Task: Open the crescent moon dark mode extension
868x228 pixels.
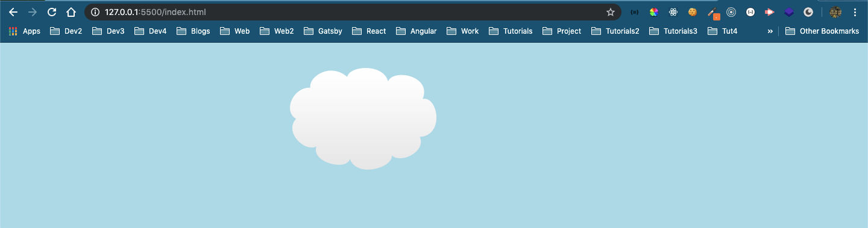Action: coord(808,12)
